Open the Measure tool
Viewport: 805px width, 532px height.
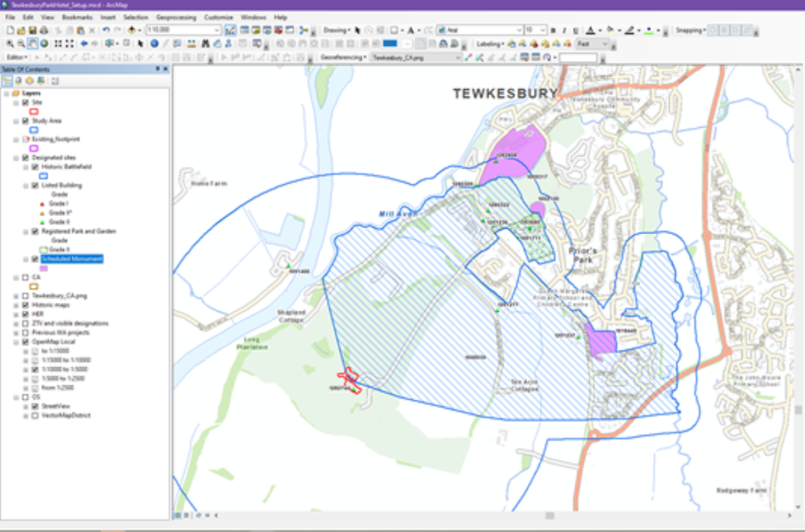(x=191, y=43)
